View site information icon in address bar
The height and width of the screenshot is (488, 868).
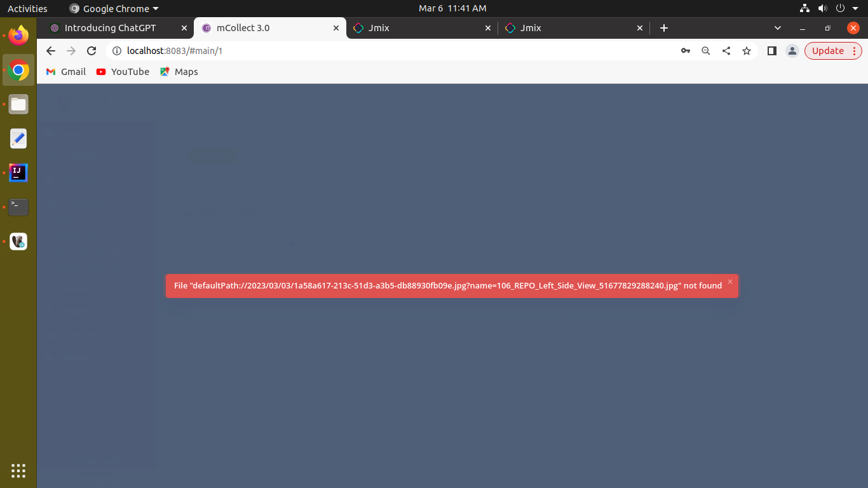pos(116,51)
